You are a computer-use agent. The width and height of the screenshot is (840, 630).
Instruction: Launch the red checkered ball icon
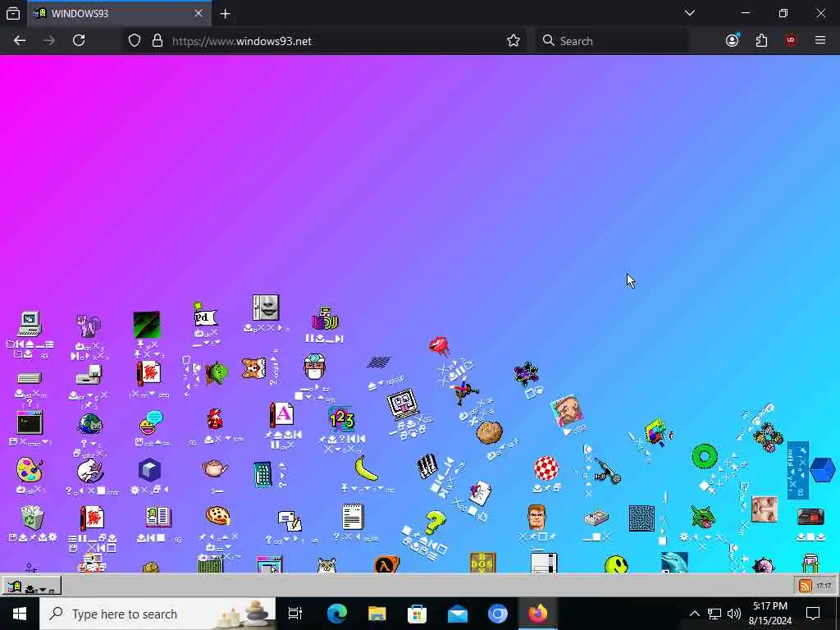click(x=546, y=468)
